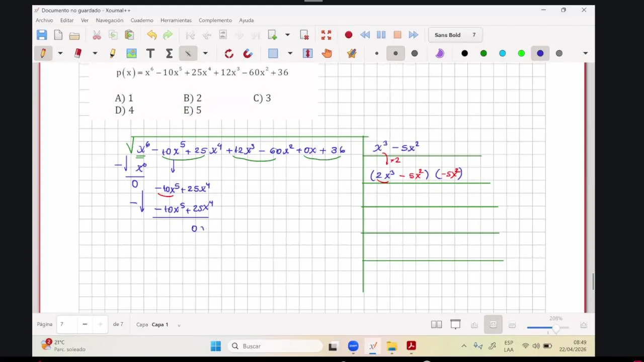Select the Text tool
Viewport: 644px width, 362px height.
pyautogui.click(x=150, y=53)
